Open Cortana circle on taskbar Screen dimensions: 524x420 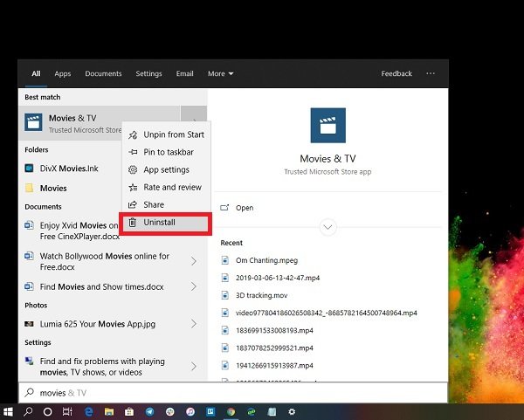point(47,412)
